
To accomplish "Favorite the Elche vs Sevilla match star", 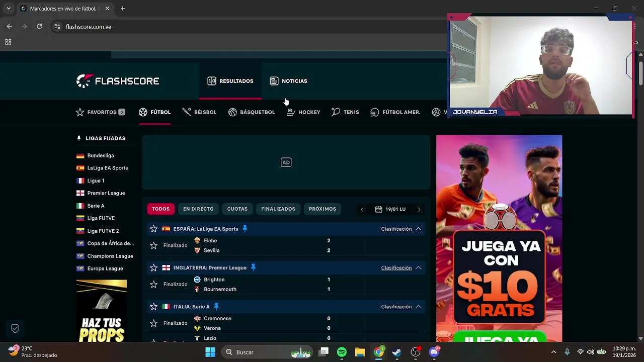I will 154,245.
